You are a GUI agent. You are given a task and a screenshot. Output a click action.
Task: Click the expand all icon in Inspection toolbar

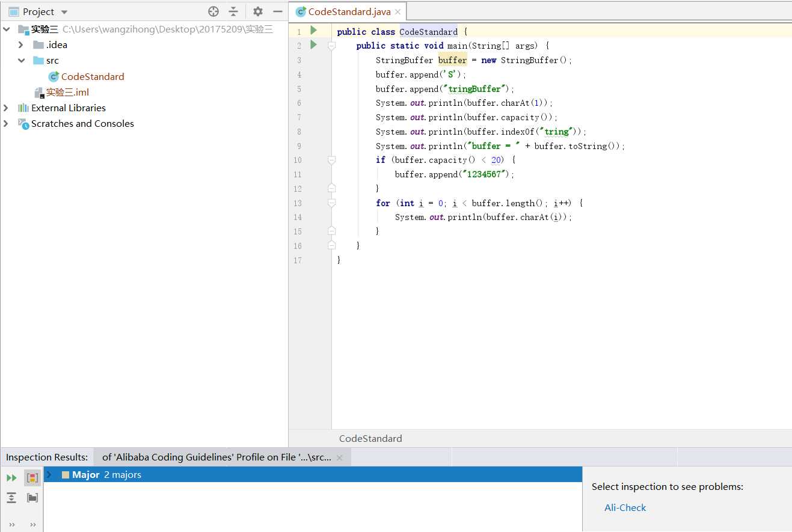[x=11, y=498]
